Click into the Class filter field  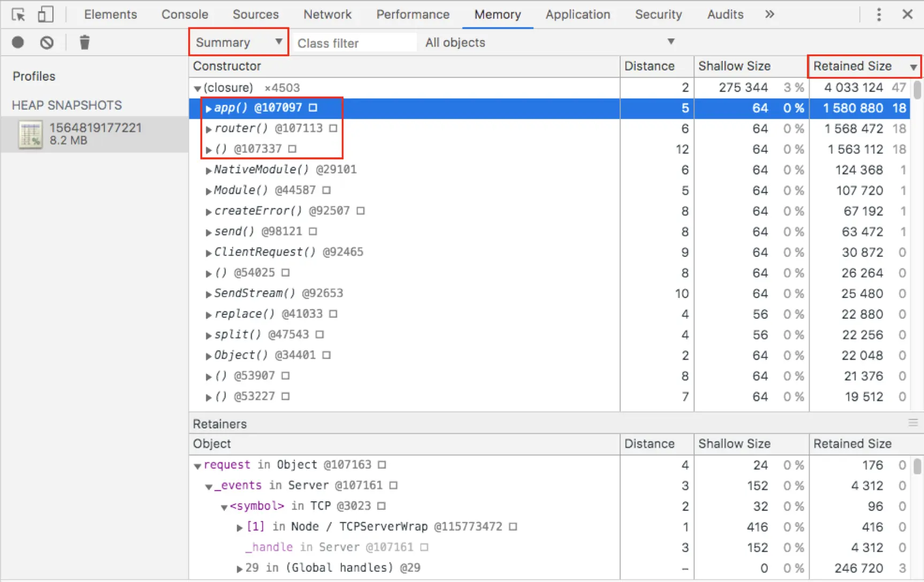click(354, 43)
